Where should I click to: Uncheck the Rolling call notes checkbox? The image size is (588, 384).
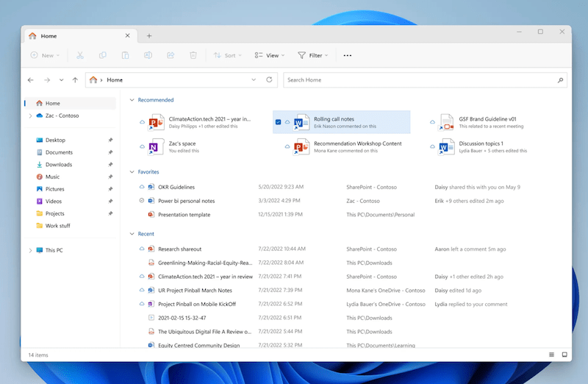coord(278,122)
